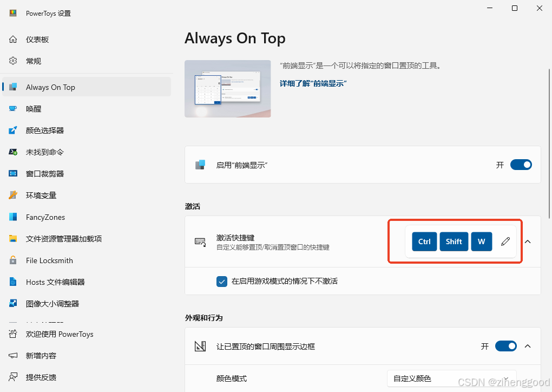The width and height of the screenshot is (552, 392).
Task: Toggle 启用"前端显示" switch off
Action: [521, 165]
